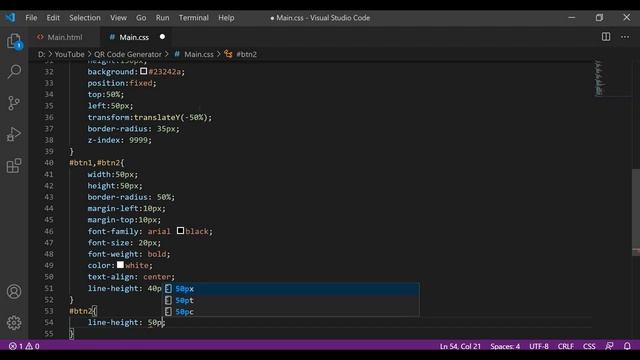
Task: Click the #btn1,#btn2 selector text
Action: point(96,162)
